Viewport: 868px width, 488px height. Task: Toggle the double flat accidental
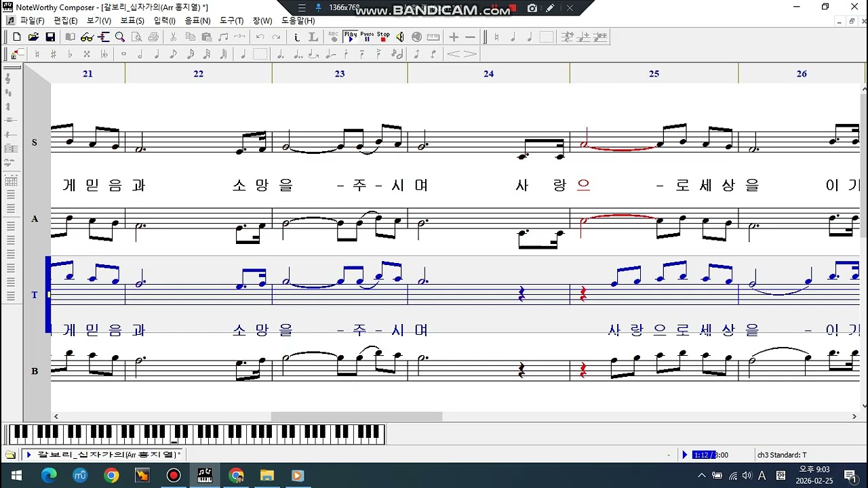104,54
